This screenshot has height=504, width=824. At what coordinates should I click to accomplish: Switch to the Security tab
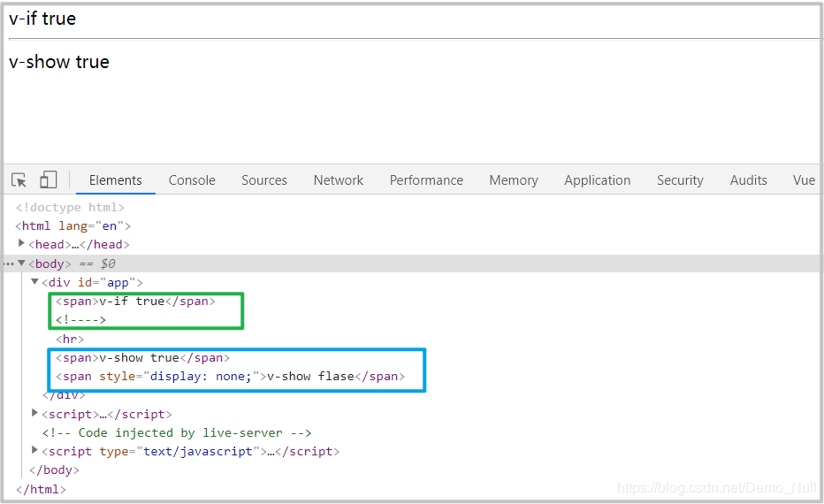[680, 180]
